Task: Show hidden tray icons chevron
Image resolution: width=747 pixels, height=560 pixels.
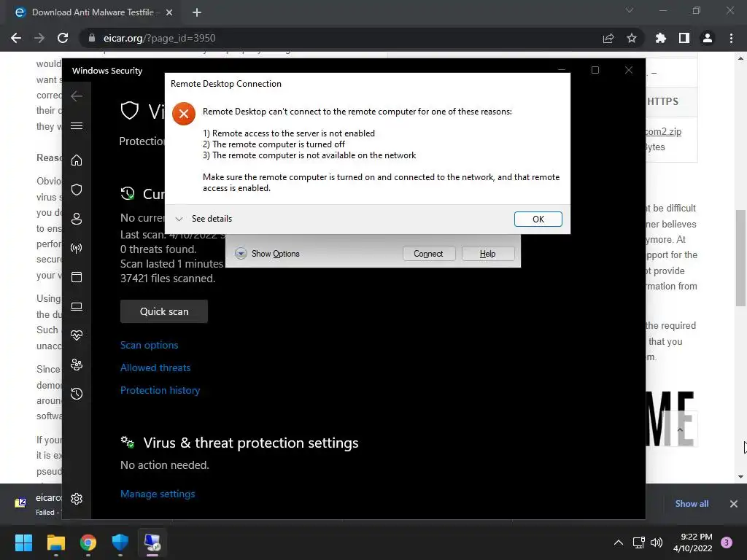Action: coord(619,542)
